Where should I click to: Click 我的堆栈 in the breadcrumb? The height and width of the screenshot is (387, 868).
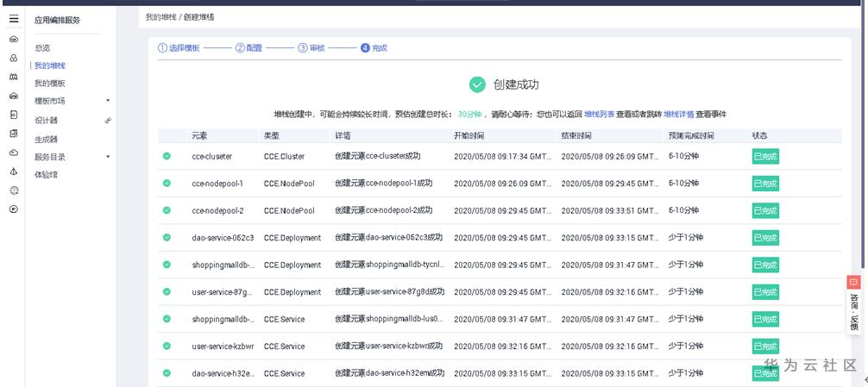(160, 17)
